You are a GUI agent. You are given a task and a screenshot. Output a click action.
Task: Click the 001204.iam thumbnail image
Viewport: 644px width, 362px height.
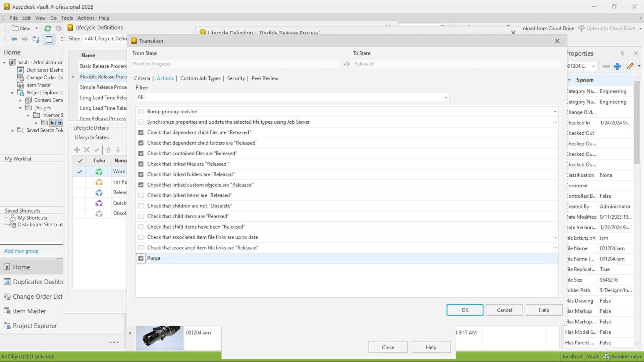(x=160, y=338)
